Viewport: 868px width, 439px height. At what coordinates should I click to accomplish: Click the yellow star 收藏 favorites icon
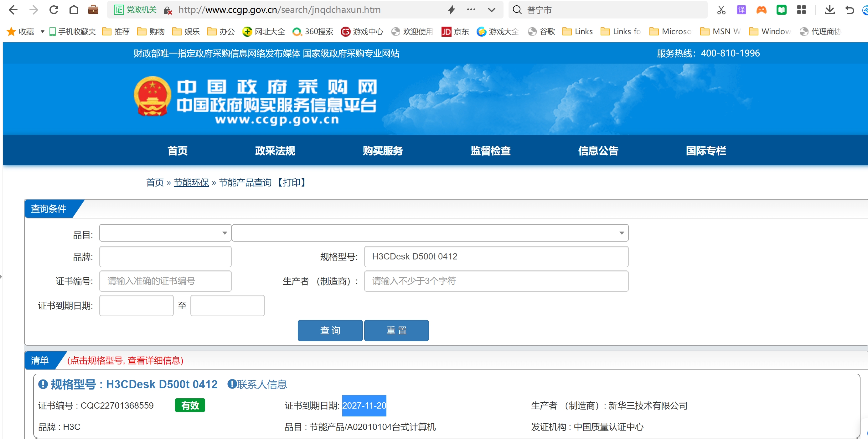11,31
